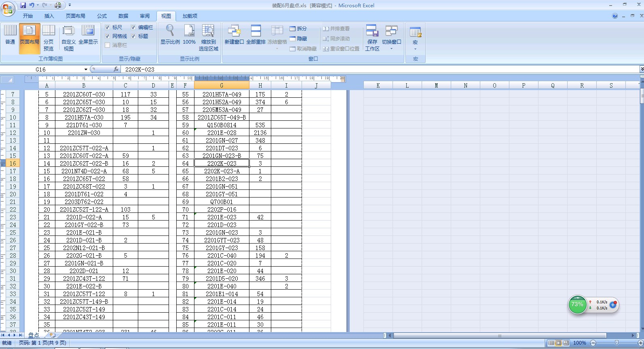Click 隐藏 (Hide) window button
This screenshot has width=644, height=349.
tap(298, 39)
